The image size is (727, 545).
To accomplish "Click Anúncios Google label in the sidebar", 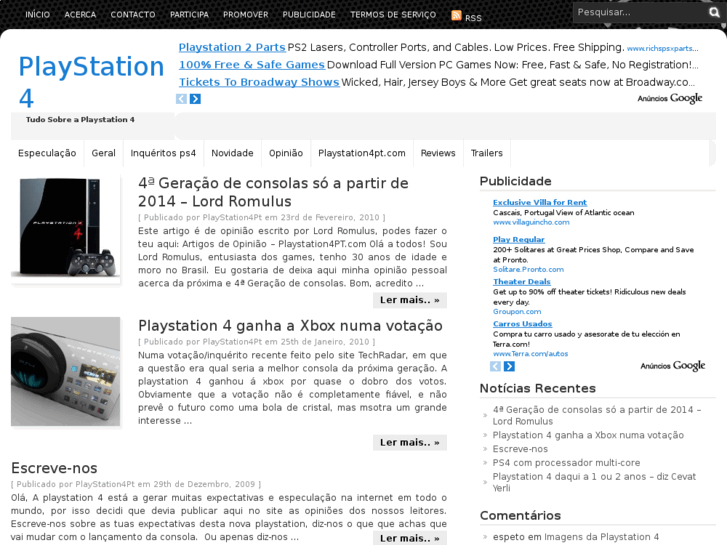I will coord(673,366).
